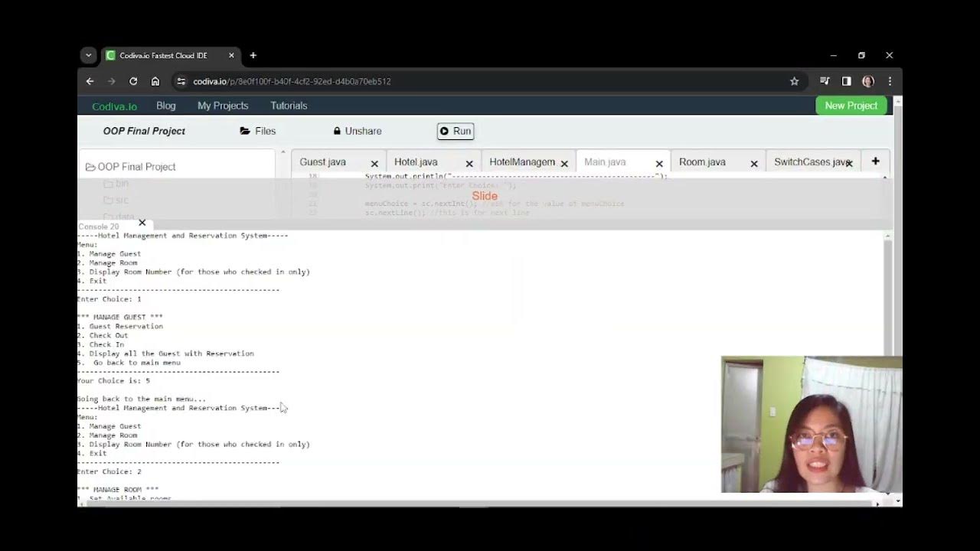This screenshot has height=551, width=980.
Task: Open the Files panel
Action: click(258, 131)
